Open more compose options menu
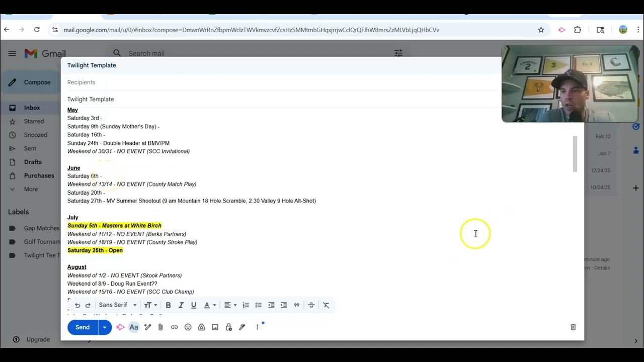 point(257,327)
